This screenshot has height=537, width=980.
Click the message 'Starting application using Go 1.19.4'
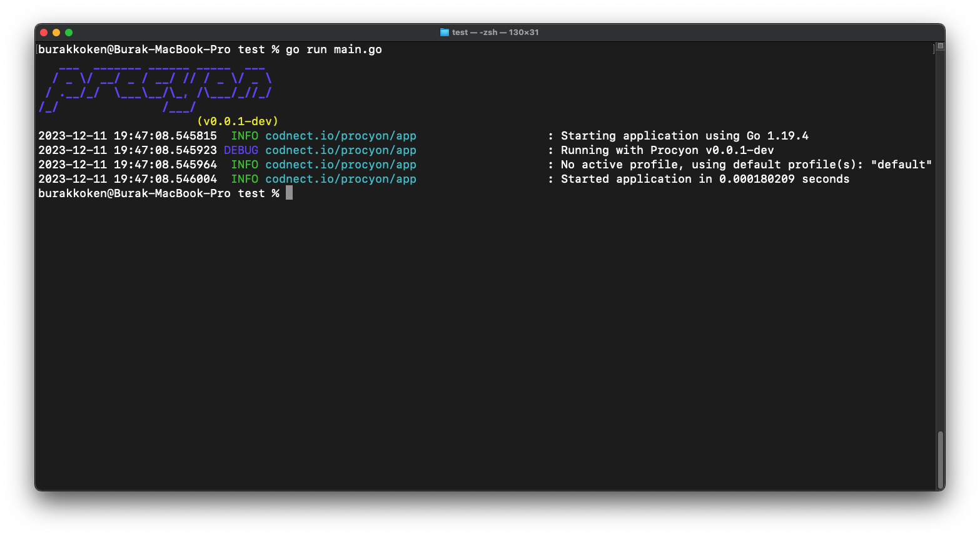coord(685,136)
